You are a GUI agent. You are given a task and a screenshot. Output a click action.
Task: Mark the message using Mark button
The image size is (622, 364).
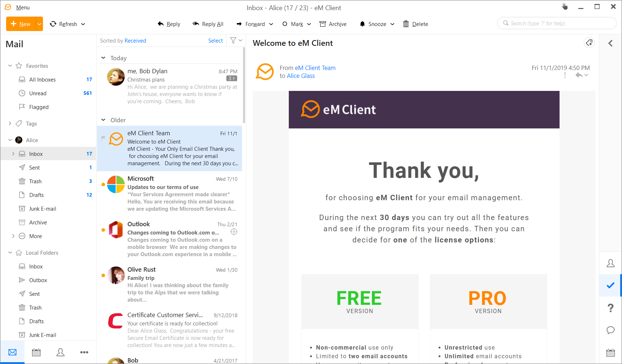point(293,24)
